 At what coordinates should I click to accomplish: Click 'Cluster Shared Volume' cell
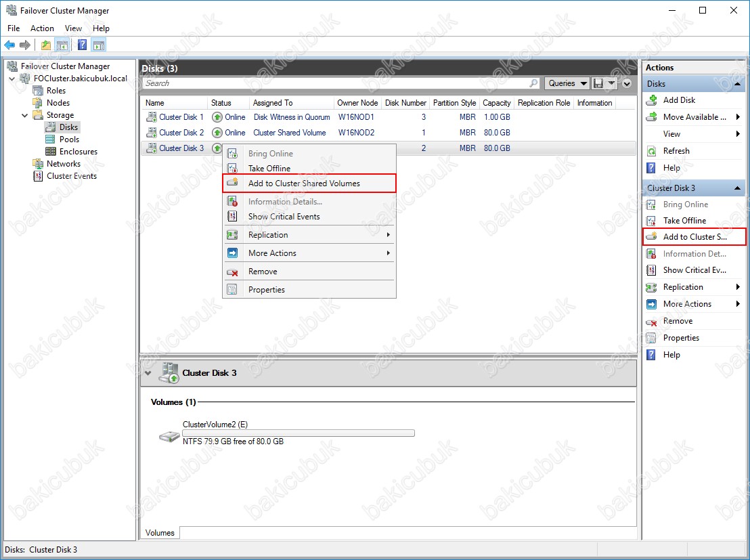click(290, 133)
